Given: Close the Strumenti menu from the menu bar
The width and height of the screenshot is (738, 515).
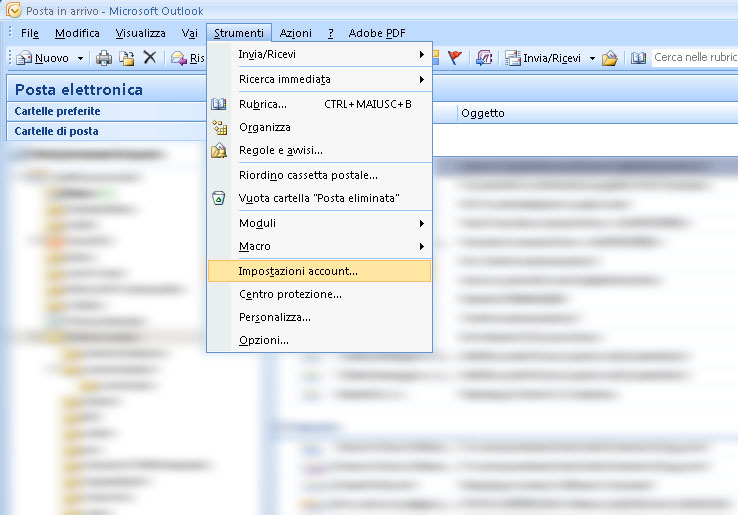Looking at the screenshot, I should point(239,33).
